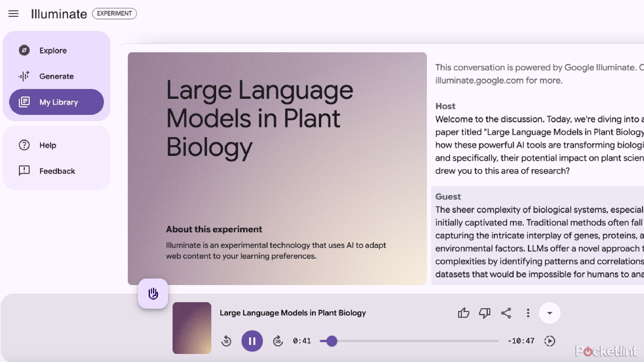Open the Generate menu item
Image resolution: width=644 pixels, height=362 pixels.
coord(57,76)
